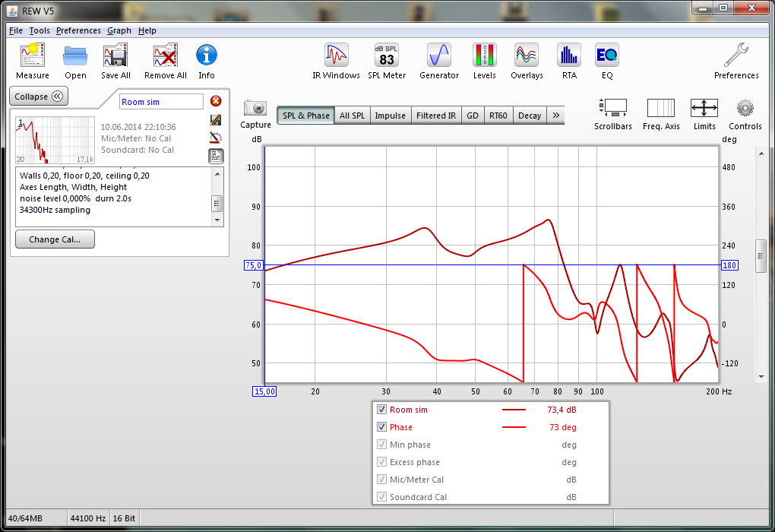
Task: Click the Room sim name field
Action: tap(161, 102)
